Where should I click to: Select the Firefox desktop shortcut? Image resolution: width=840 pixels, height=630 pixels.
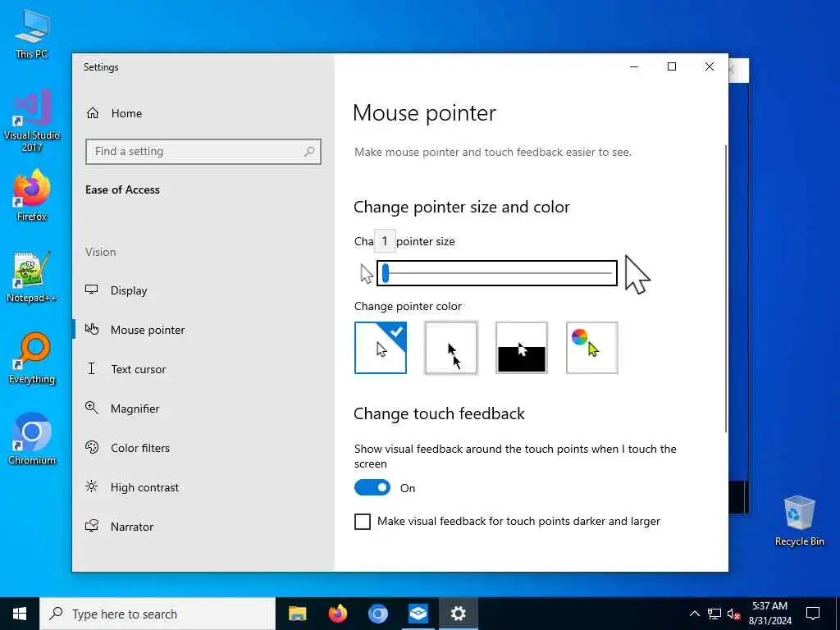pyautogui.click(x=32, y=196)
